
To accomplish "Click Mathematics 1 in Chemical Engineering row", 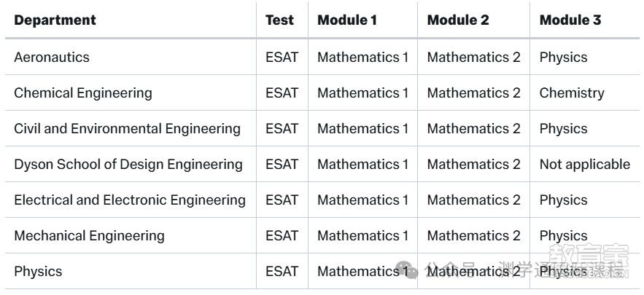I will tap(363, 93).
